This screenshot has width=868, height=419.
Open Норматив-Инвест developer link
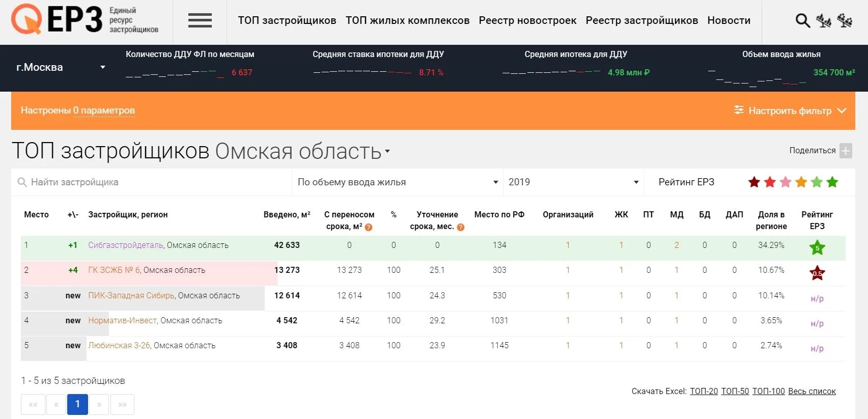coord(123,321)
